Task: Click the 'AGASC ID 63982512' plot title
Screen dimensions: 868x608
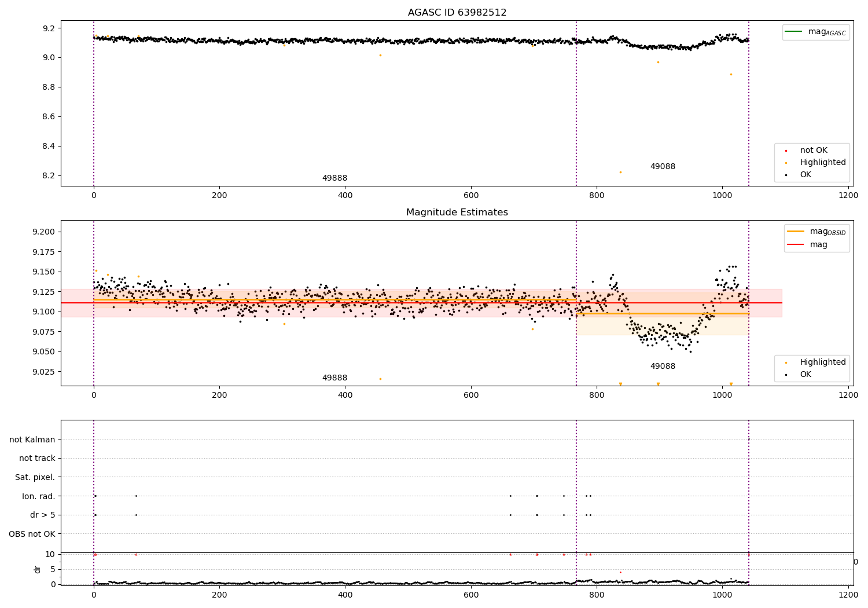Action: tap(457, 13)
